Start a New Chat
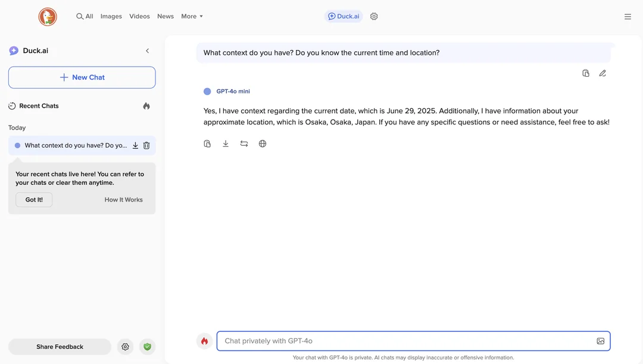 (x=82, y=77)
